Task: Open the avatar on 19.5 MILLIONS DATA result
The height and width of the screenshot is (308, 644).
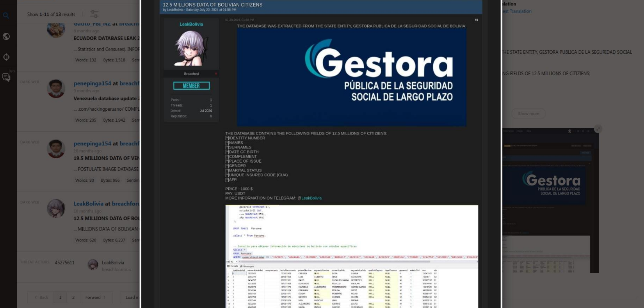Action: tap(56, 149)
